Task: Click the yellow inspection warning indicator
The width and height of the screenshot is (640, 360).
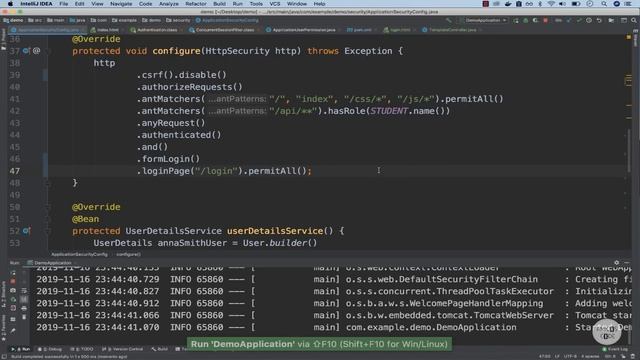Action: coord(629,37)
